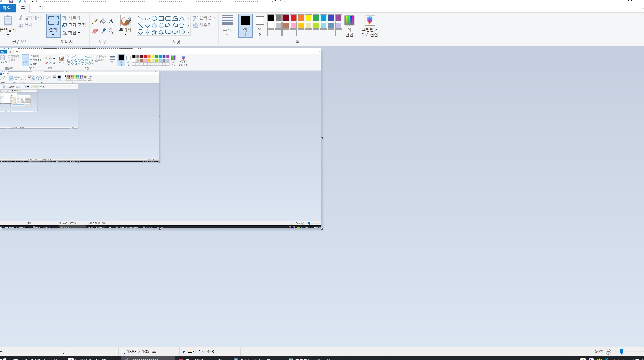
Task: Activate Color 2 background selector
Action: click(260, 26)
